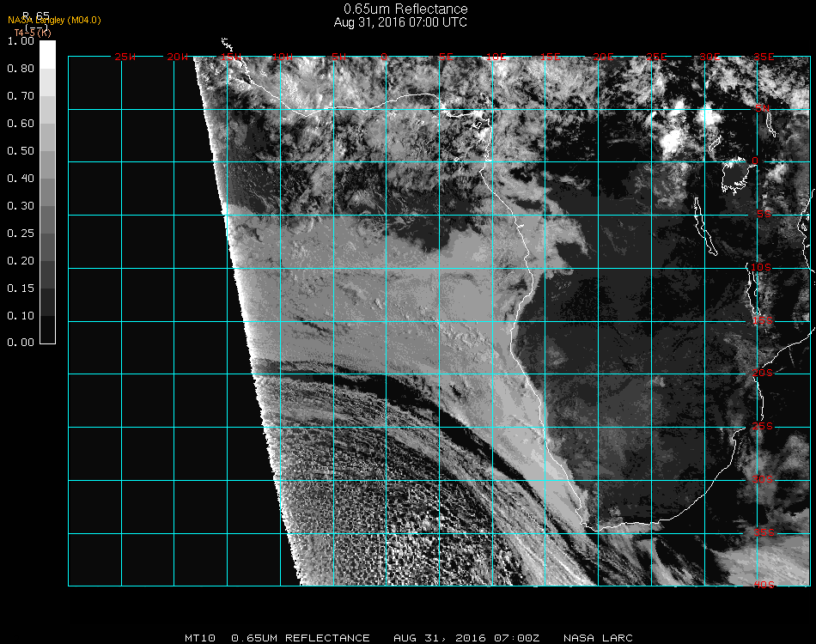816x644 pixels.
Task: Pick the black bottom color bar segment near 0.00
Action: [x=47, y=329]
